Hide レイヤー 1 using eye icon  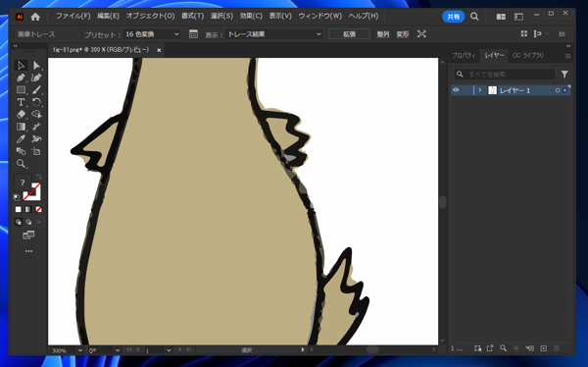coord(456,90)
